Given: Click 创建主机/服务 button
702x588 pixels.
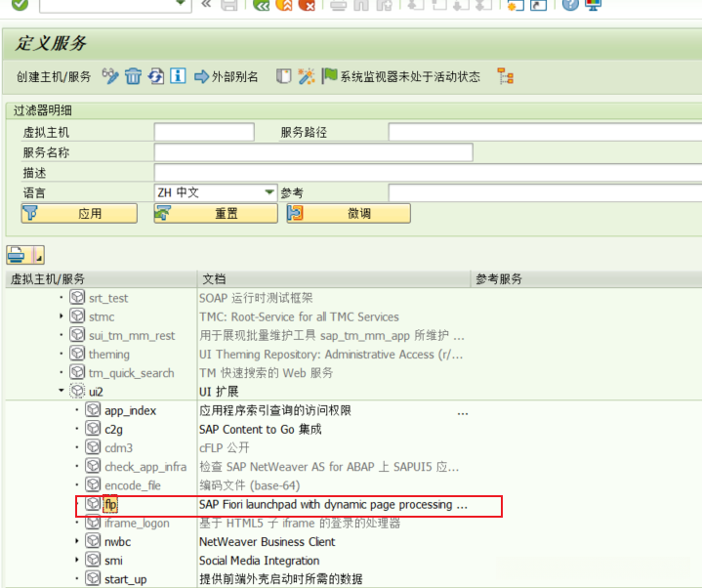Looking at the screenshot, I should click(54, 76).
